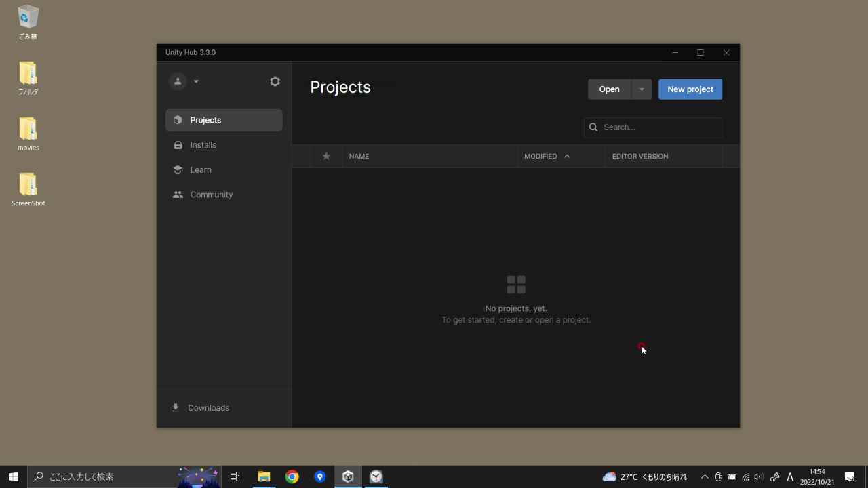Go to the Installs section
This screenshot has height=488, width=868.
(224, 145)
